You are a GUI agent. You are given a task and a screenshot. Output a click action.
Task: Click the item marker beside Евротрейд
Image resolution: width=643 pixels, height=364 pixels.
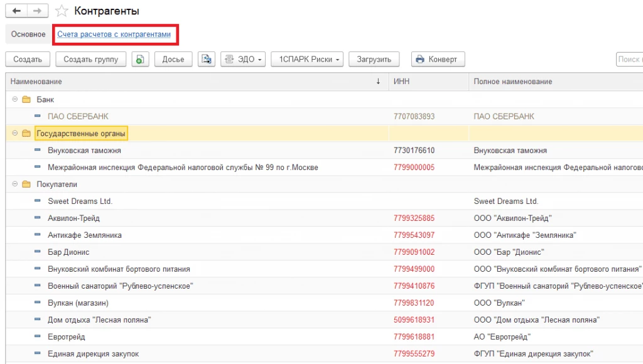[x=37, y=336]
